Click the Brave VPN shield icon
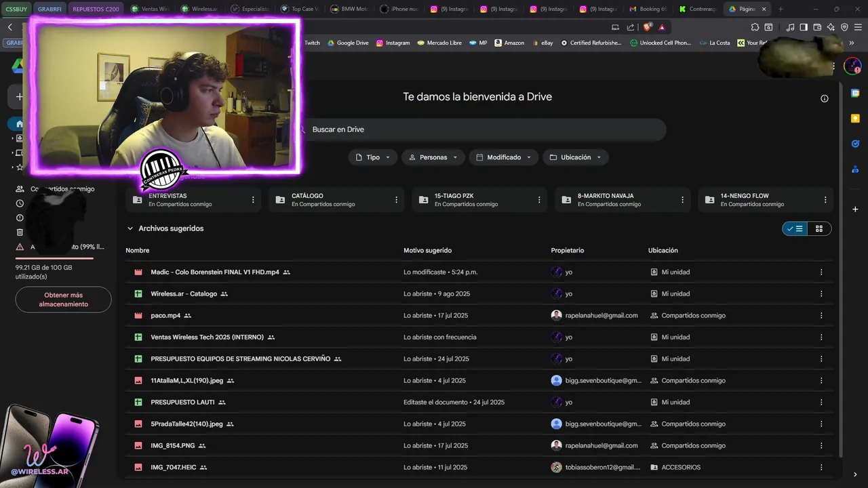 point(844,27)
